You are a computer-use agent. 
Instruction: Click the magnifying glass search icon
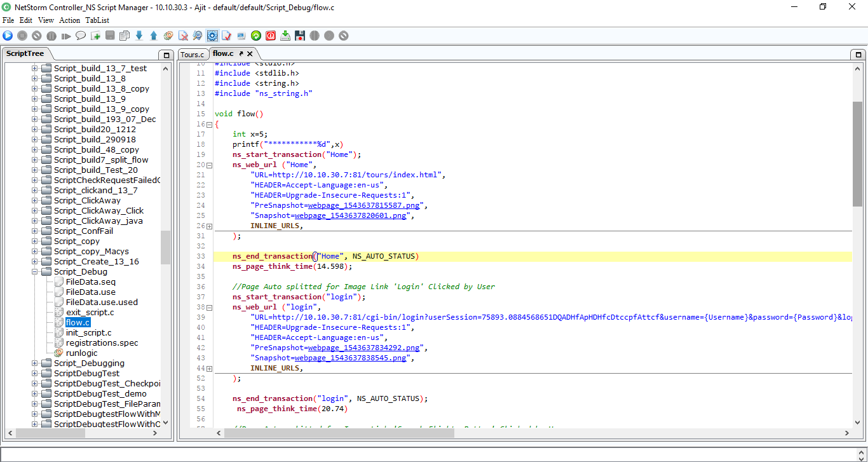point(198,36)
